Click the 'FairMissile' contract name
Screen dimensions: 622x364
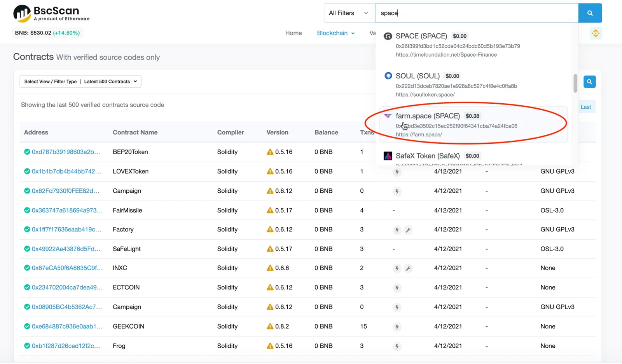click(128, 210)
